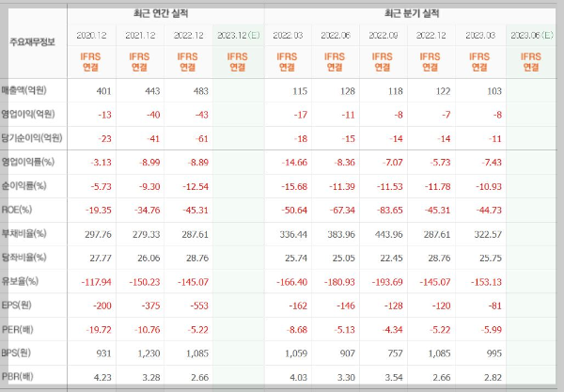
Task: Select EPS value -81
Action: [x=495, y=306]
